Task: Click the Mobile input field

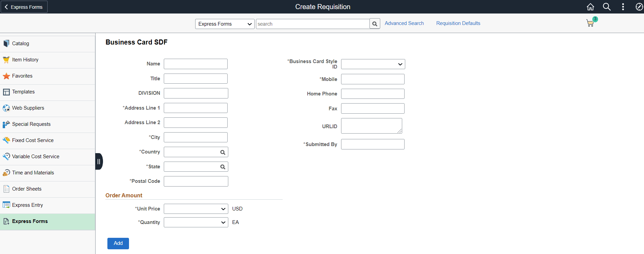Action: pos(373,79)
